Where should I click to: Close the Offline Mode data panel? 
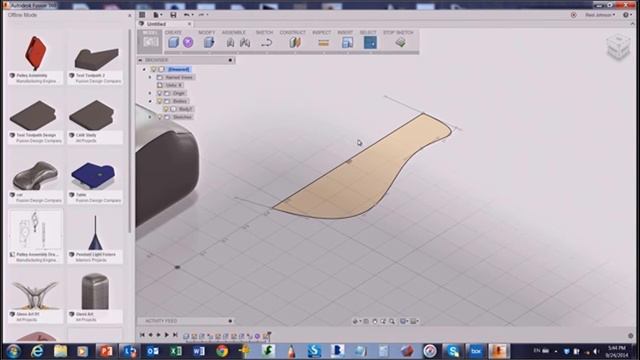click(130, 16)
